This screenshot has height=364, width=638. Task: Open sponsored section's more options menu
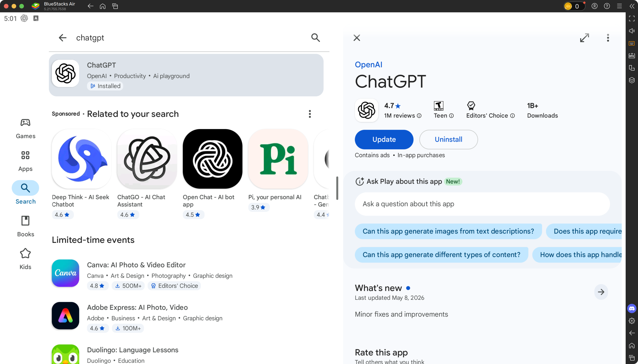(310, 114)
